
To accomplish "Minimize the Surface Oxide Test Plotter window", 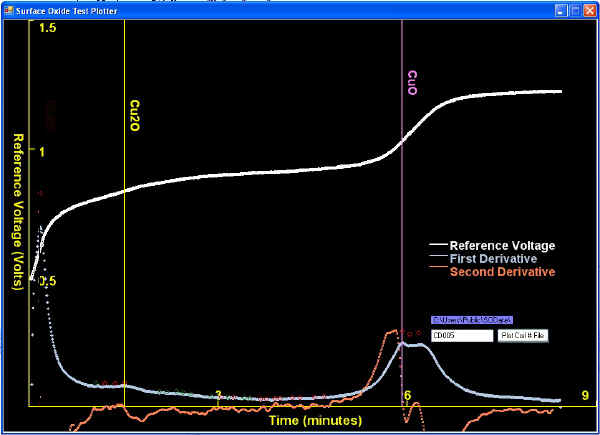I will 562,10.
